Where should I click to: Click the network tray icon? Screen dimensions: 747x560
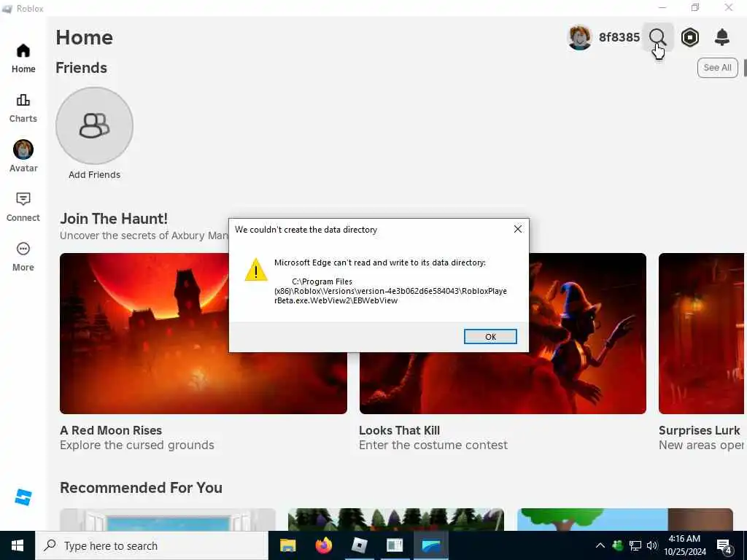635,545
